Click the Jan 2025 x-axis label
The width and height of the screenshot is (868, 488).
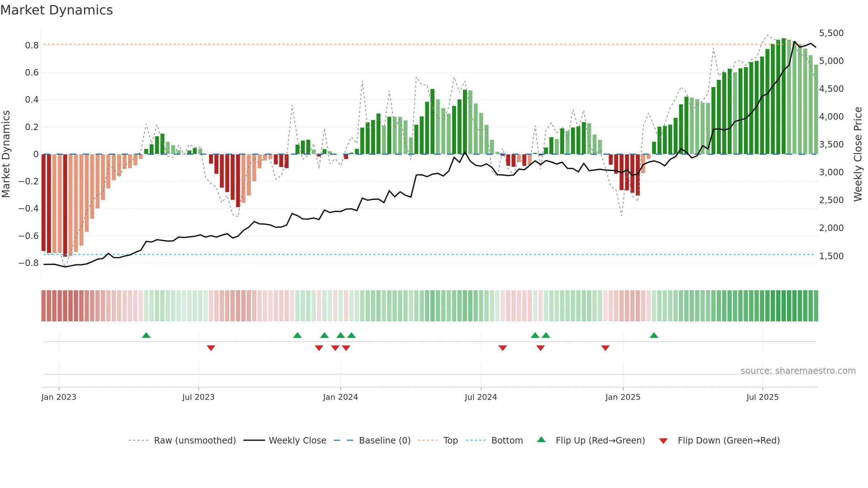(623, 397)
